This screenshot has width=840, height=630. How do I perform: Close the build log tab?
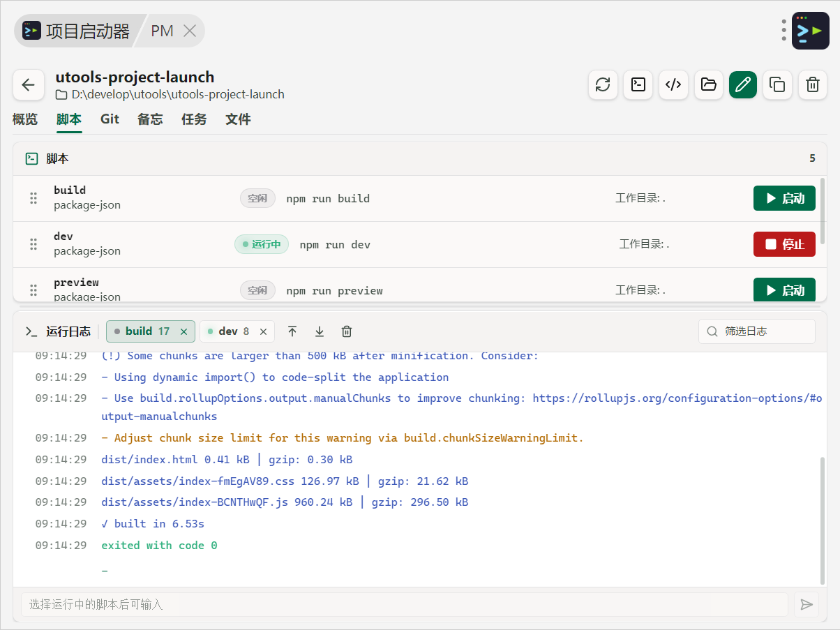click(x=183, y=332)
